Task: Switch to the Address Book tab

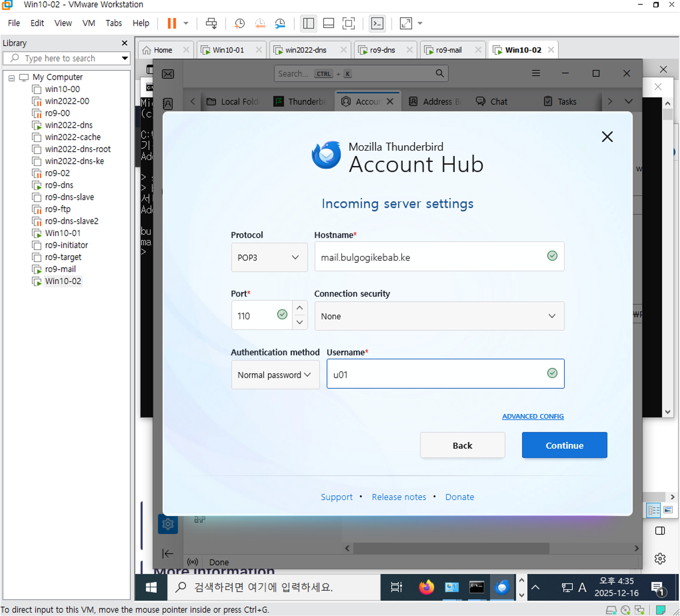Action: [x=435, y=102]
